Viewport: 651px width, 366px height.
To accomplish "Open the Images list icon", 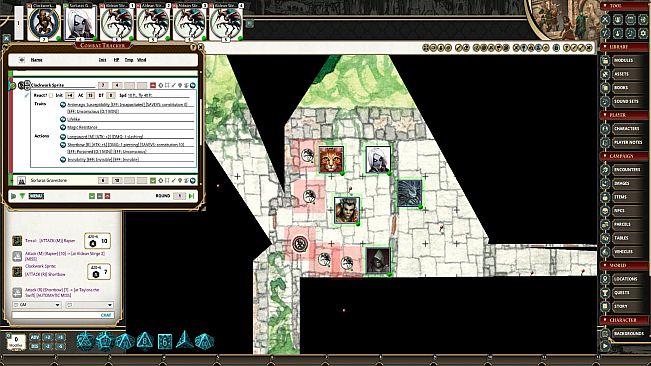I will pyautogui.click(x=605, y=183).
